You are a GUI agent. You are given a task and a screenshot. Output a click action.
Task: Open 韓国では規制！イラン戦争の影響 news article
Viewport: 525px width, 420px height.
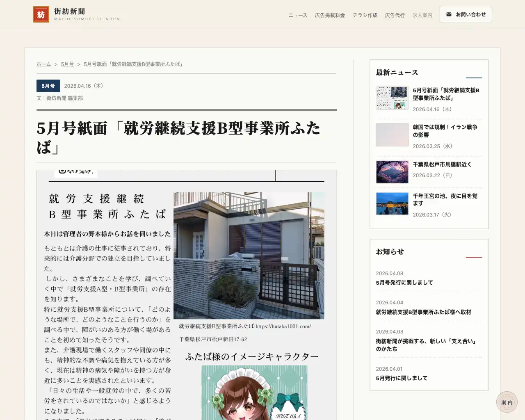pyautogui.click(x=445, y=131)
